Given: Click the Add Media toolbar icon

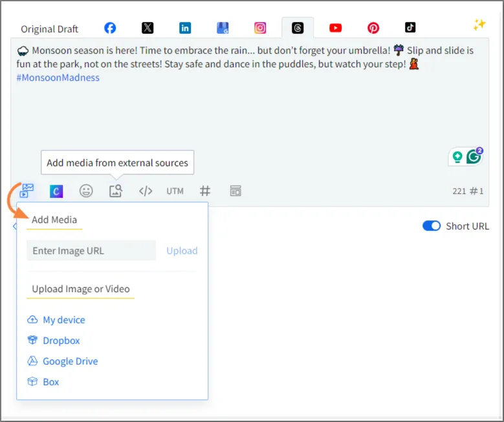Looking at the screenshot, I should [27, 191].
